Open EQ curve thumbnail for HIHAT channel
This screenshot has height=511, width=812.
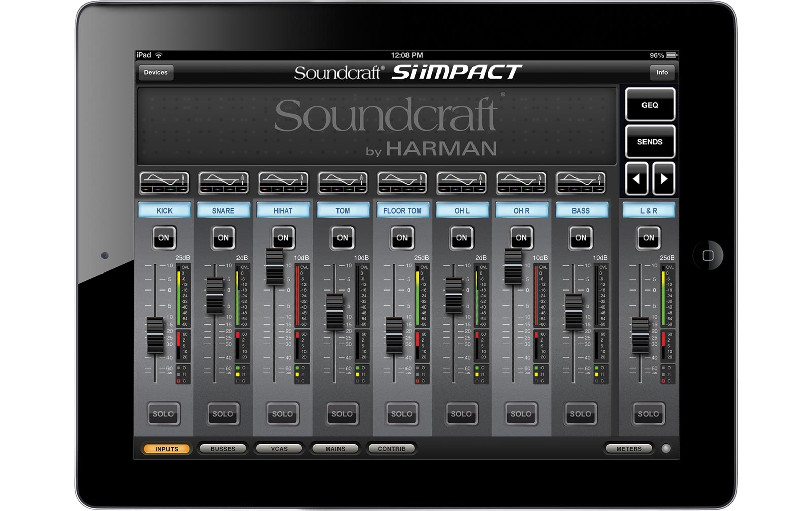(x=283, y=183)
